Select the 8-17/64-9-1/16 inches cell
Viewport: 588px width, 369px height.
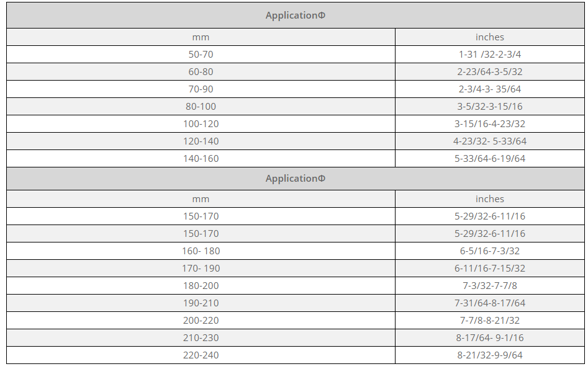pos(490,338)
